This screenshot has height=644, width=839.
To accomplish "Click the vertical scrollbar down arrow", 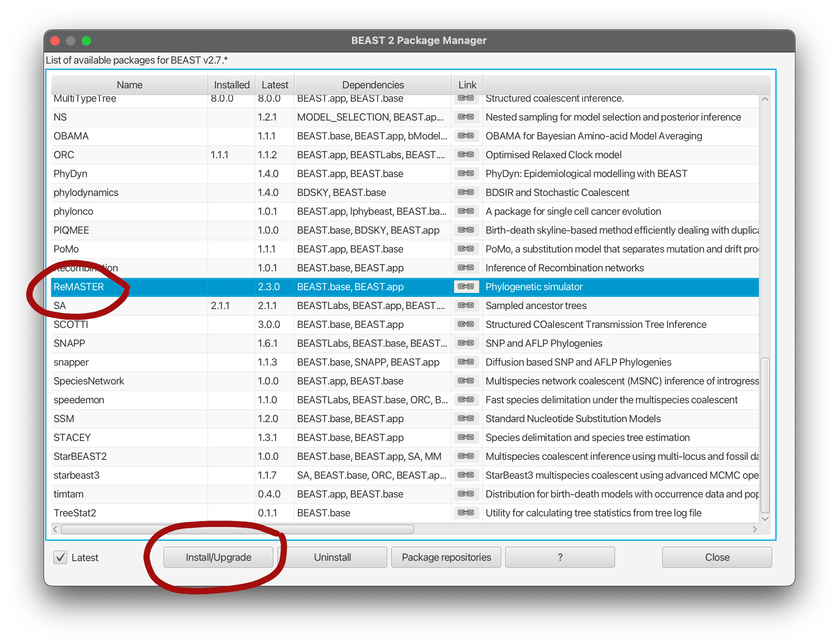I will click(x=765, y=519).
